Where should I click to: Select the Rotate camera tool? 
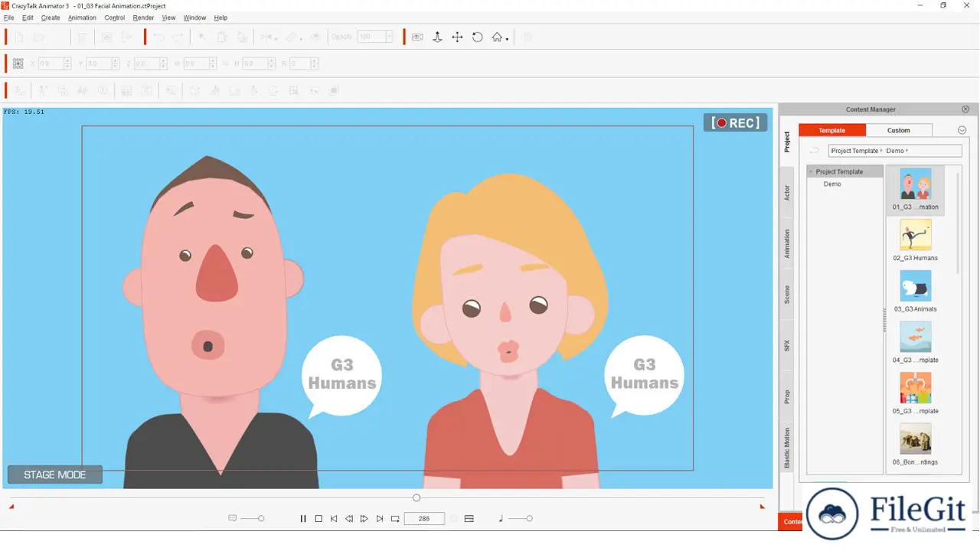point(477,37)
